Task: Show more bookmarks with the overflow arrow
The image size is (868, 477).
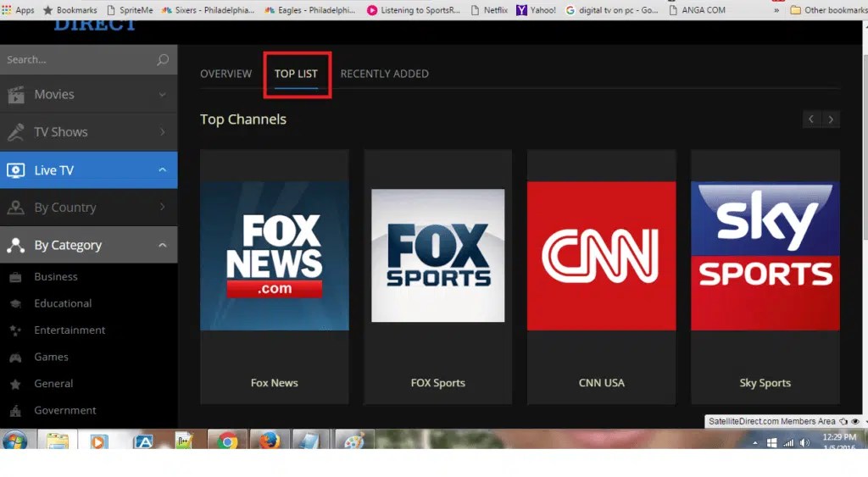Action: (x=776, y=10)
